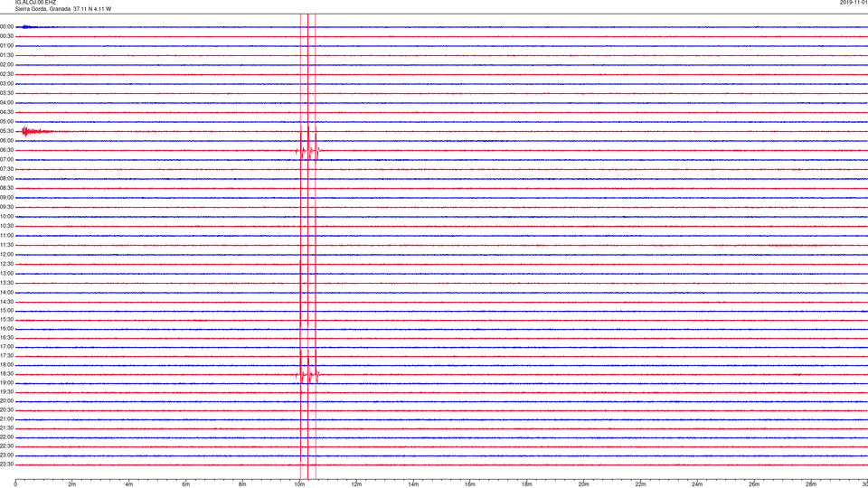Click the 20m axis tick label

[584, 484]
